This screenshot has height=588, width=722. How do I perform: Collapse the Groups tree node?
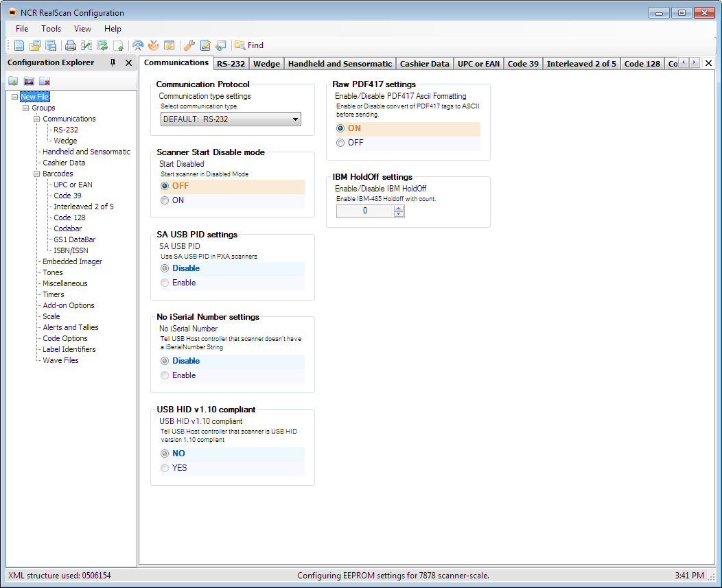tap(26, 108)
